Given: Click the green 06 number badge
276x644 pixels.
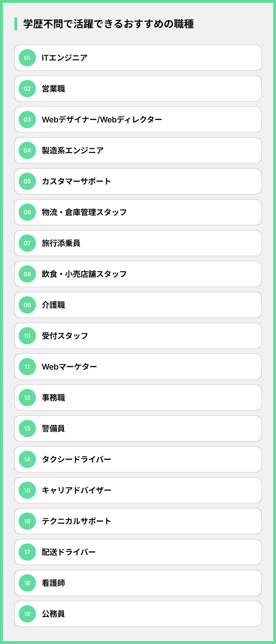Looking at the screenshot, I should tap(27, 212).
